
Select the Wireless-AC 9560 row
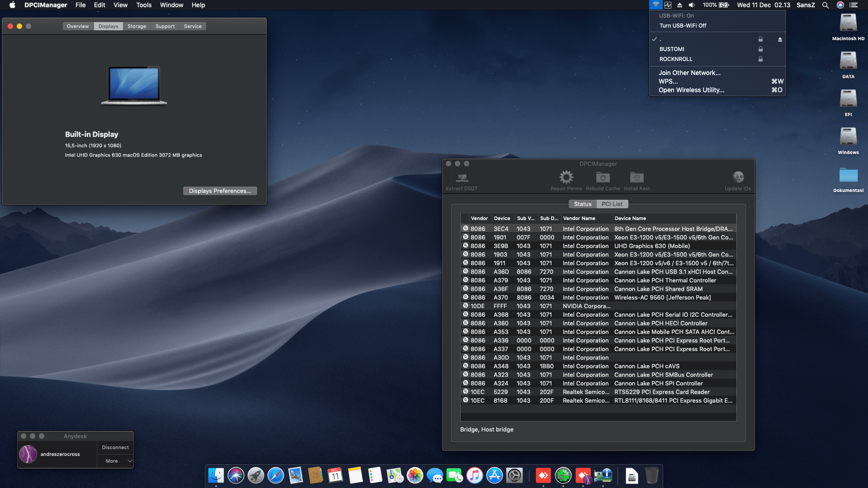(597, 297)
